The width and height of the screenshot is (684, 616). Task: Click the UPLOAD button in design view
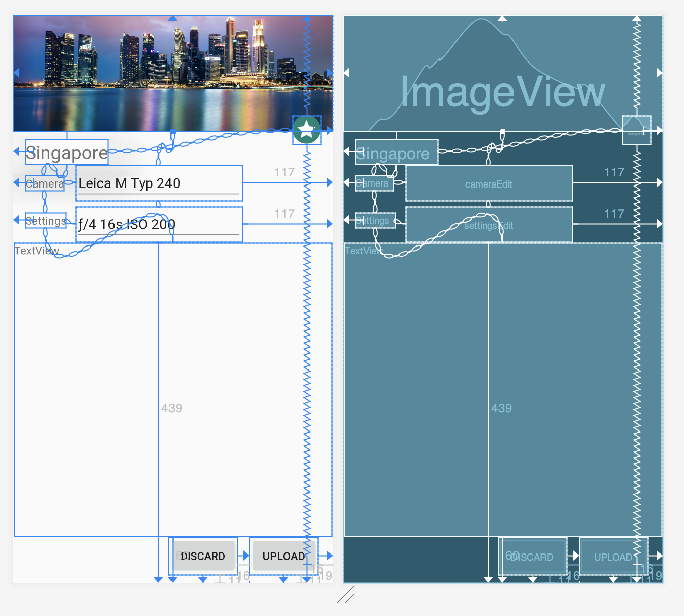(x=283, y=556)
